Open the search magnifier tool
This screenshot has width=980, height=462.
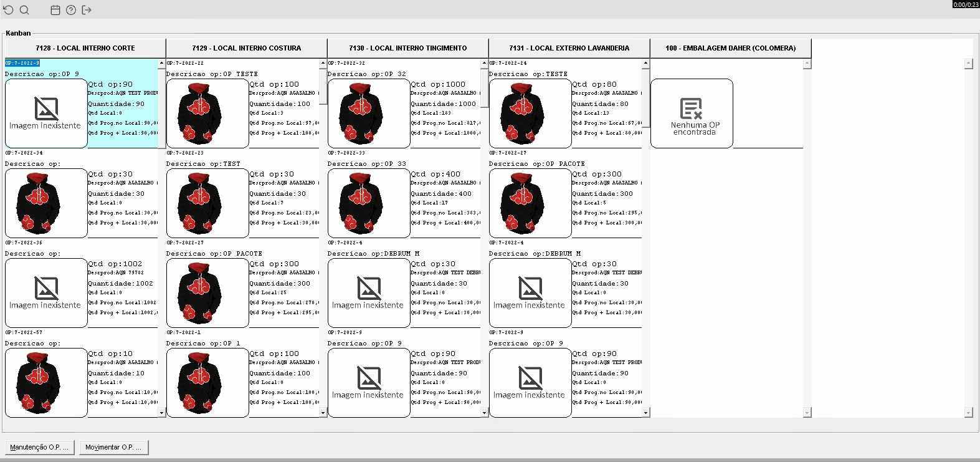pyautogui.click(x=24, y=10)
